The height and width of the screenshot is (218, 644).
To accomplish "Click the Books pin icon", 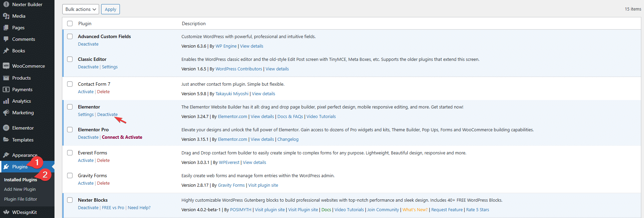I will [x=6, y=51].
